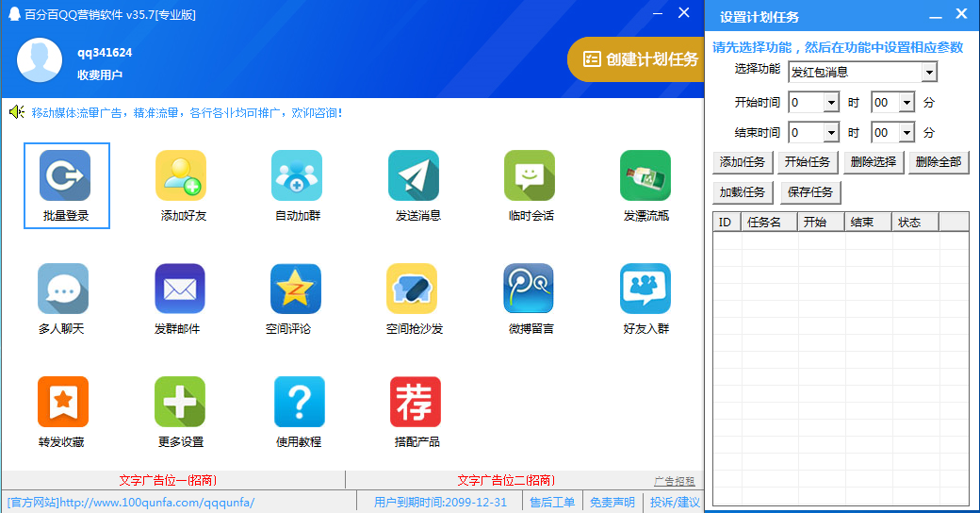Open the 添加好友 add friend icon

coord(181,175)
